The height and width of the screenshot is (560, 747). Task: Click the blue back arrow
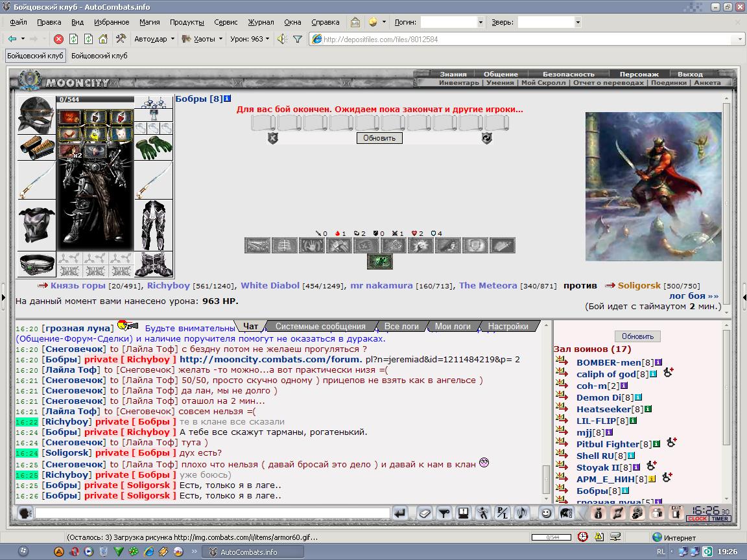[12, 39]
